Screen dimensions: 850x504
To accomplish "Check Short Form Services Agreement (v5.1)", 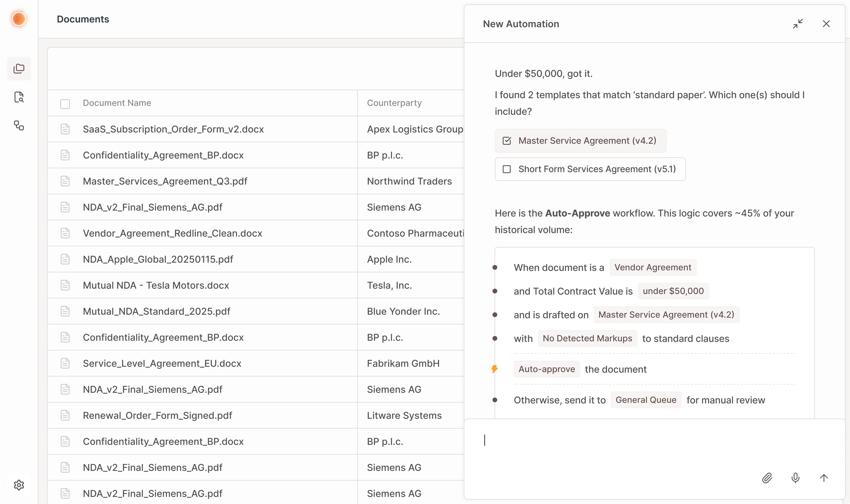I will [507, 169].
